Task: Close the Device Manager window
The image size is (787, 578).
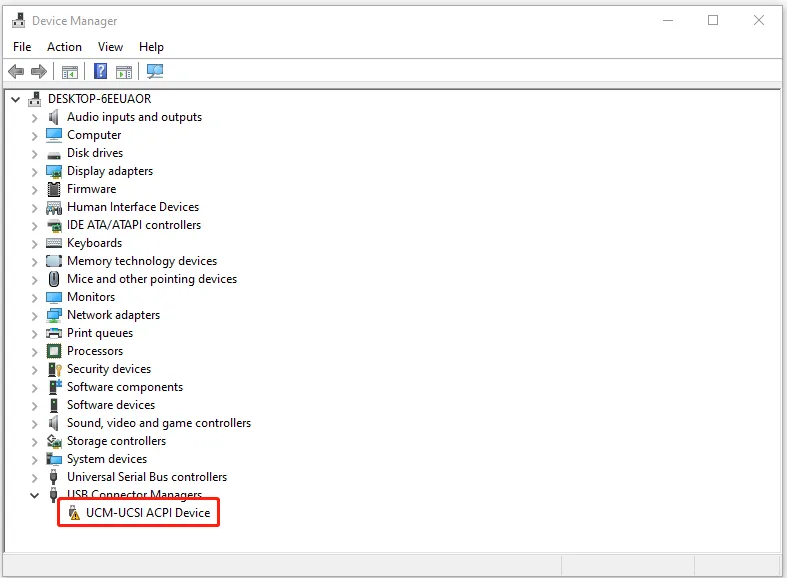Action: tap(759, 20)
